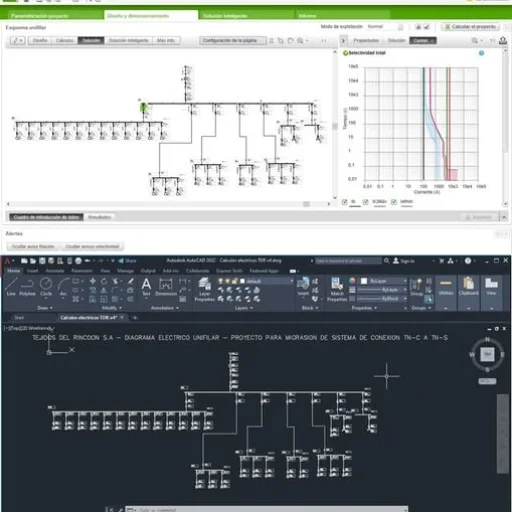Screen dimensions: 512x512
Task: Switch to the Output ribbon tab
Action: click(x=148, y=271)
